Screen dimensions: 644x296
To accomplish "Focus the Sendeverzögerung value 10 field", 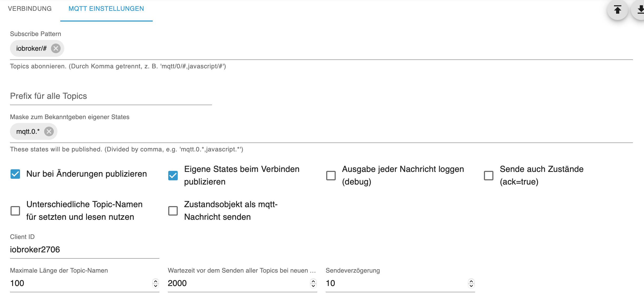I will (395, 283).
